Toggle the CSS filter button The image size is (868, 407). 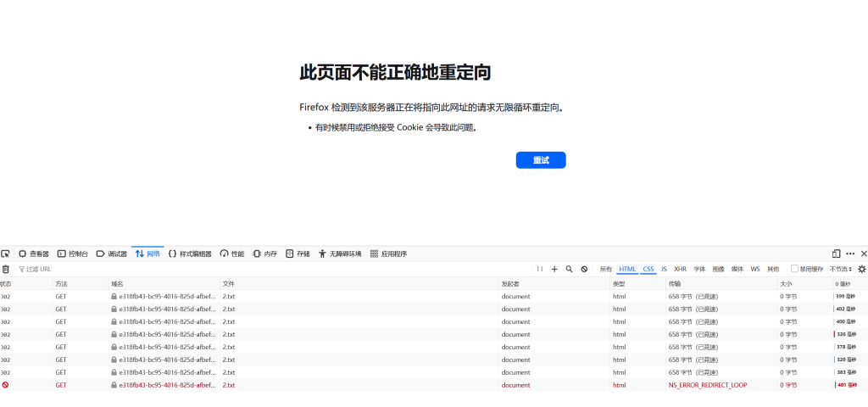tap(648, 269)
